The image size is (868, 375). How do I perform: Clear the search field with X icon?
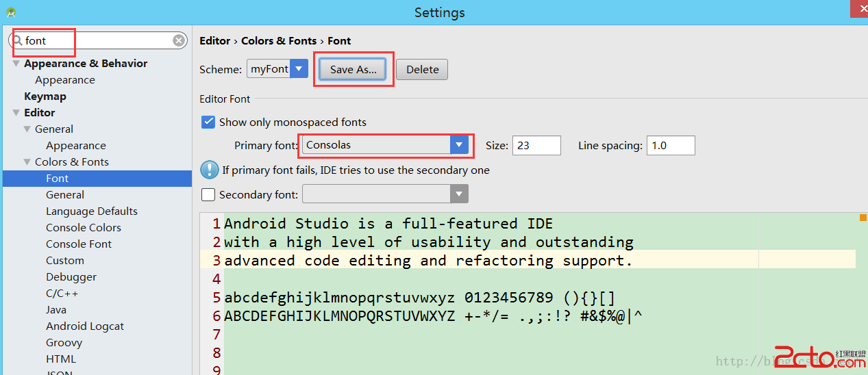pos(179,40)
